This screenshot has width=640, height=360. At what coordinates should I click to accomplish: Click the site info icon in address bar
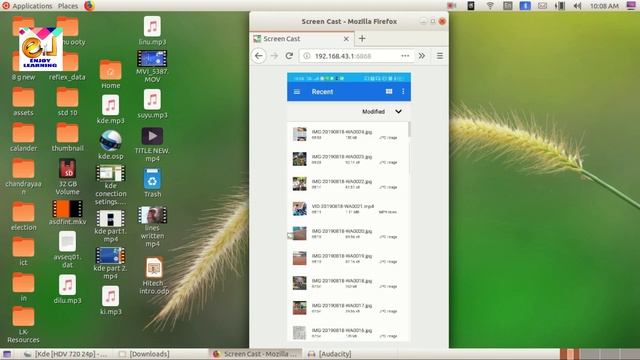pos(307,56)
